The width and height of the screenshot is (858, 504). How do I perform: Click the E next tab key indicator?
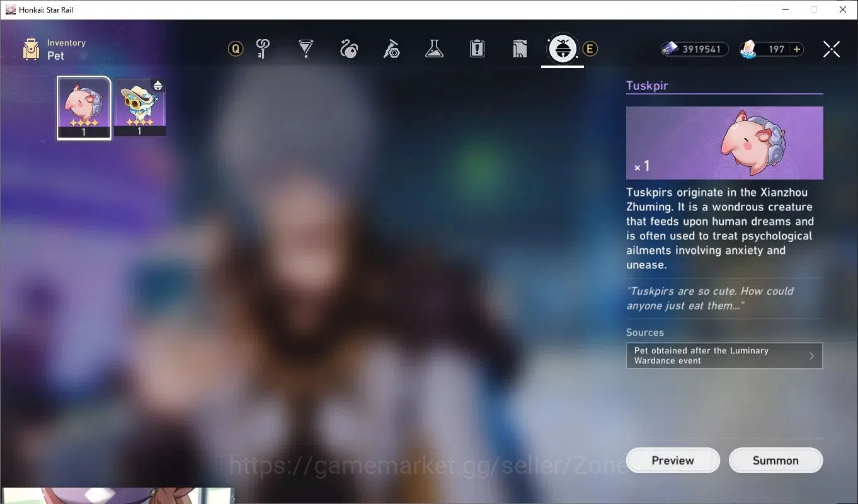pos(590,49)
